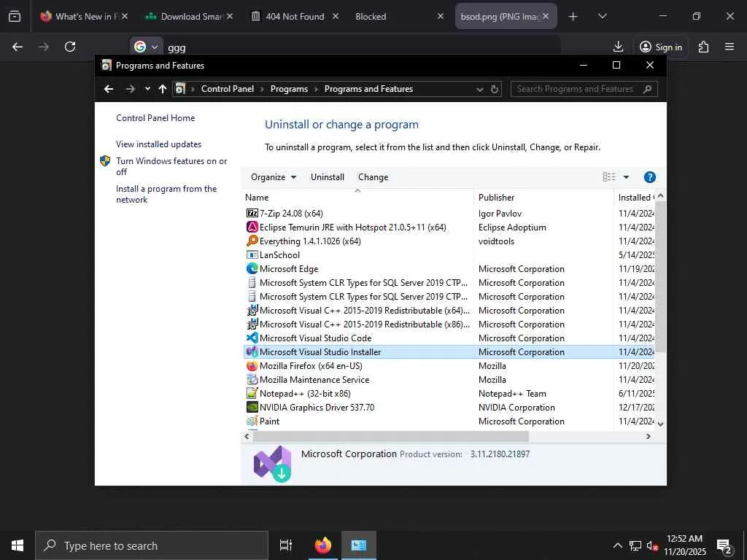The height and width of the screenshot is (560, 747).
Task: Sort by the Name column header
Action: (x=357, y=197)
